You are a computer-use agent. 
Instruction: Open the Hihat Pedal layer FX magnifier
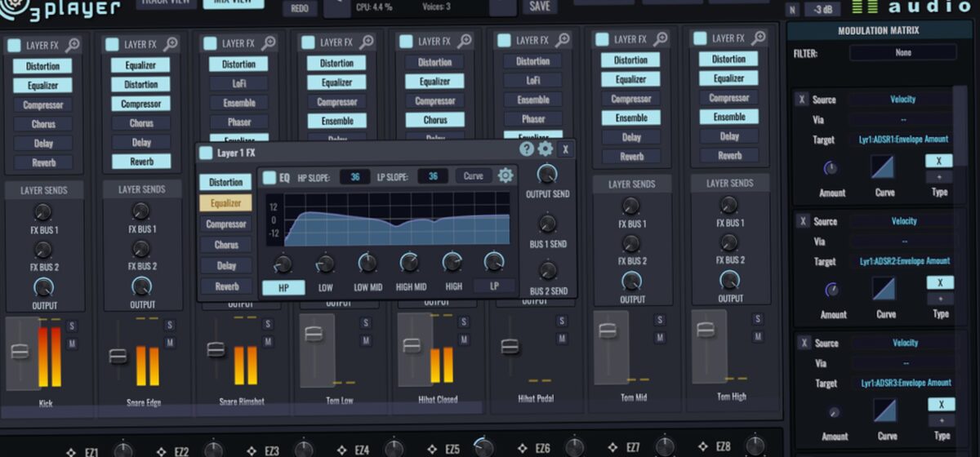pyautogui.click(x=563, y=40)
